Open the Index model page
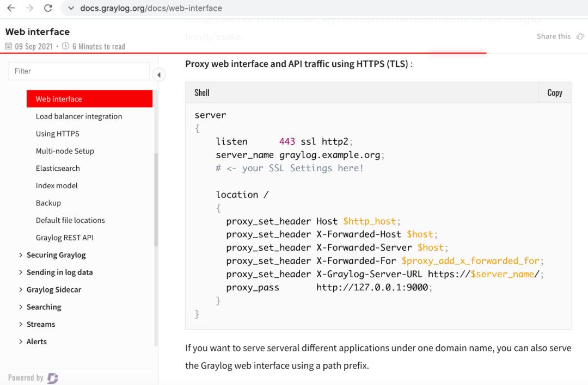Viewport: 588px width, 385px height. click(x=57, y=186)
